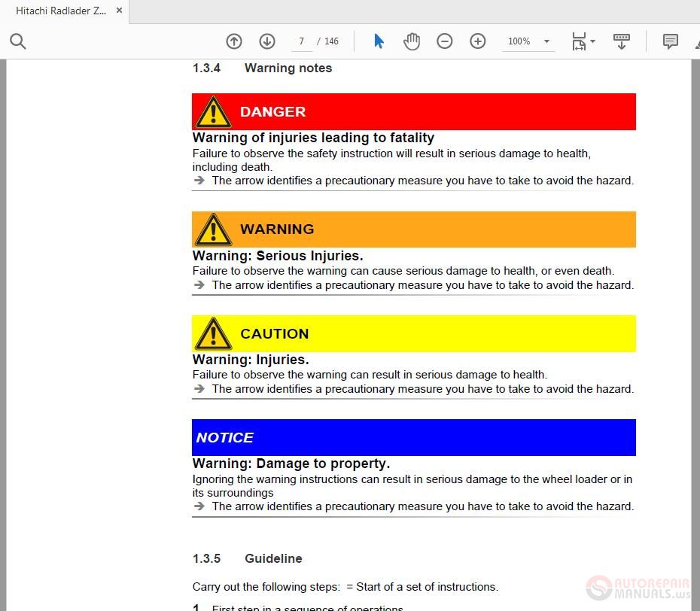
Task: Click the orange WARNING banner
Action: tap(414, 230)
